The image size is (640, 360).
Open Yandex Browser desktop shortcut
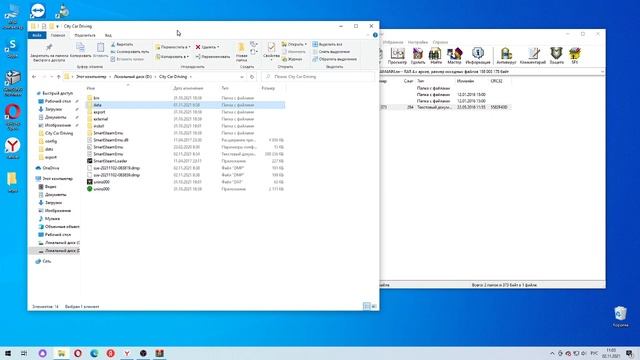[x=13, y=149]
